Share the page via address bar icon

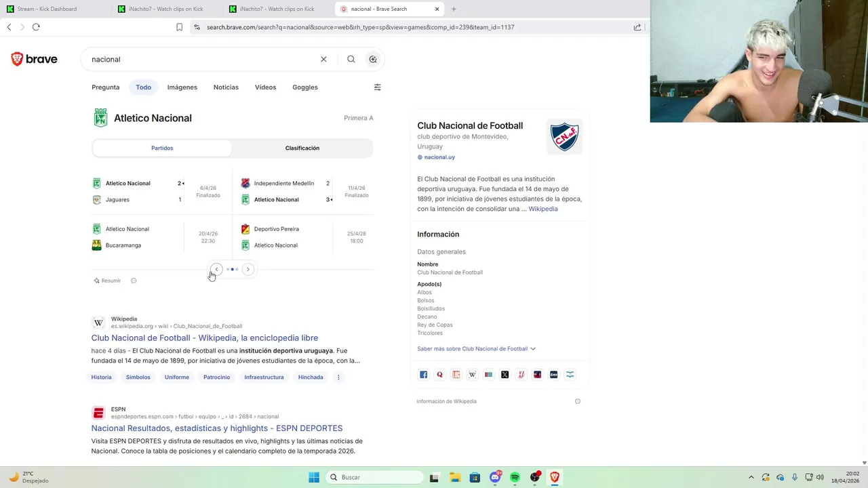pyautogui.click(x=637, y=27)
